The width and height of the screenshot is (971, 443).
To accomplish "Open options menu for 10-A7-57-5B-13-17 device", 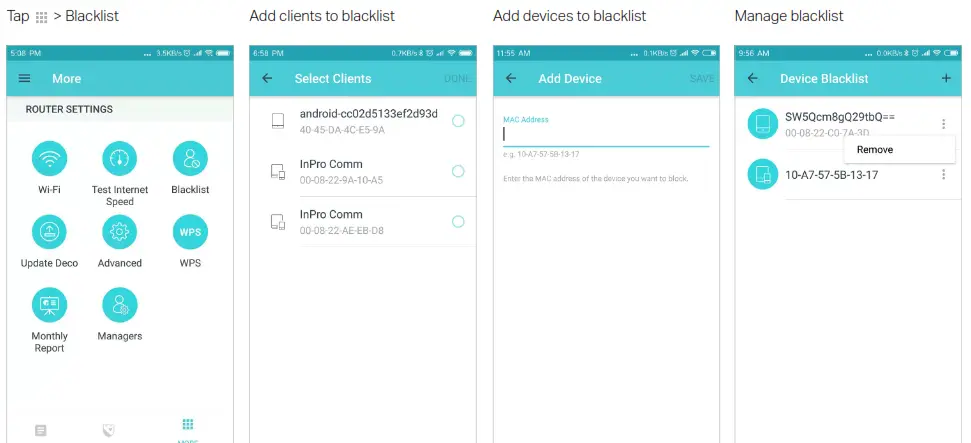I will tap(943, 175).
